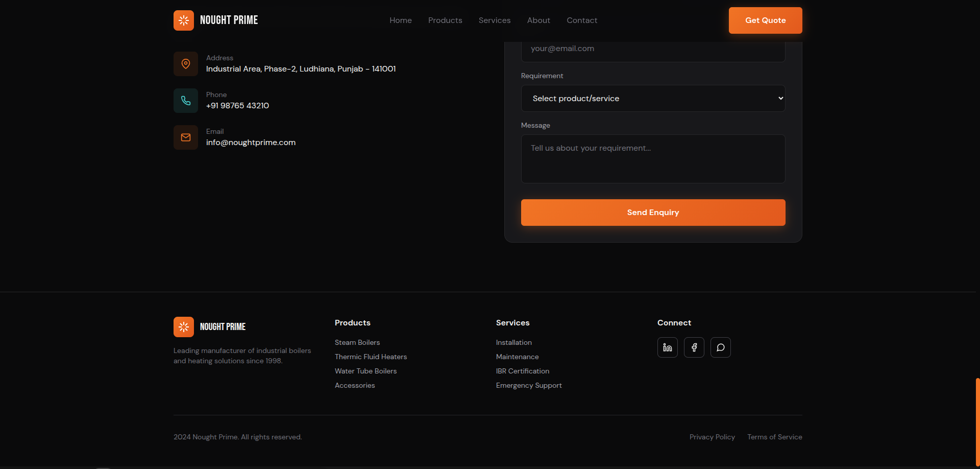Submit the form with Send Enquiry
980x469 pixels.
[x=653, y=213]
